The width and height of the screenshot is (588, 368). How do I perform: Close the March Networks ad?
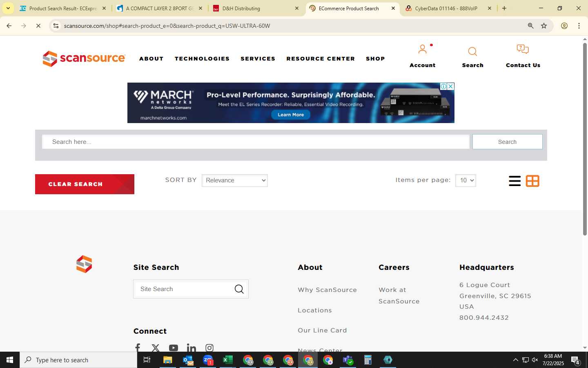(x=451, y=86)
